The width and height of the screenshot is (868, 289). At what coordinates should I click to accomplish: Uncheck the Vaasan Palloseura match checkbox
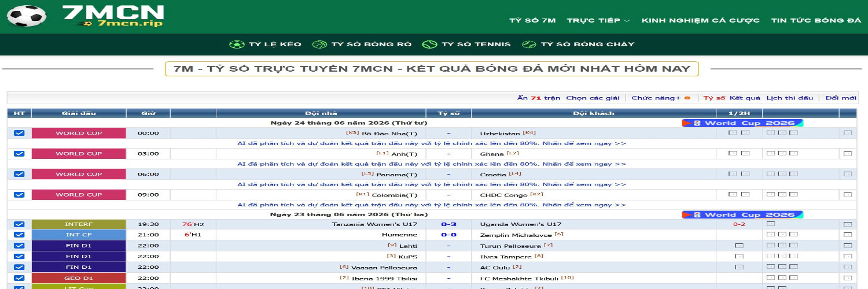click(19, 267)
